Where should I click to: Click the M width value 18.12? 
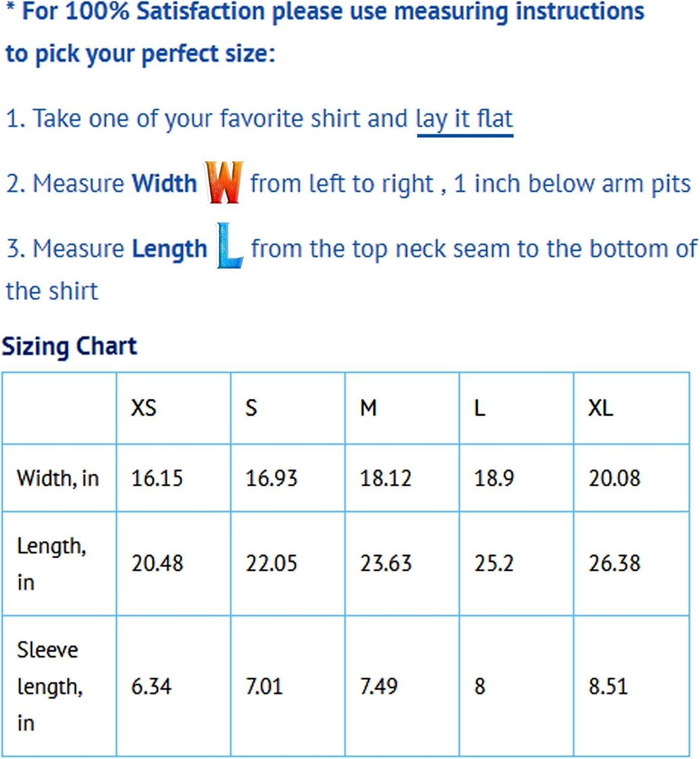coord(385,478)
